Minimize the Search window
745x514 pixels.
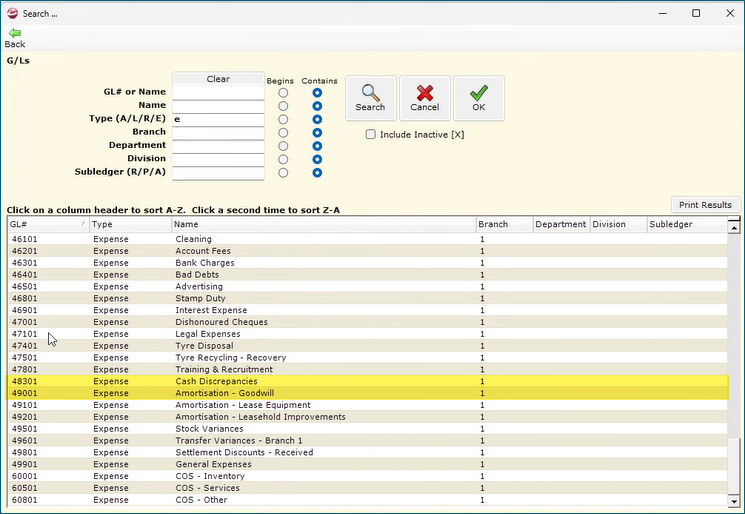[x=663, y=13]
